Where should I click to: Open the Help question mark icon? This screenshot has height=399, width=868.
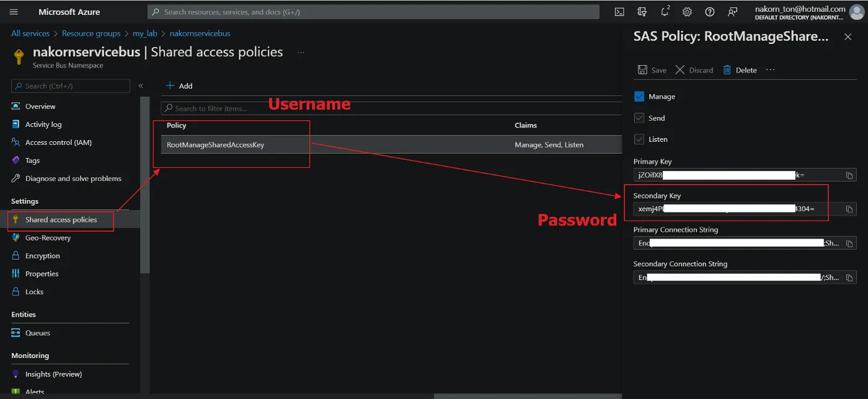click(x=710, y=12)
